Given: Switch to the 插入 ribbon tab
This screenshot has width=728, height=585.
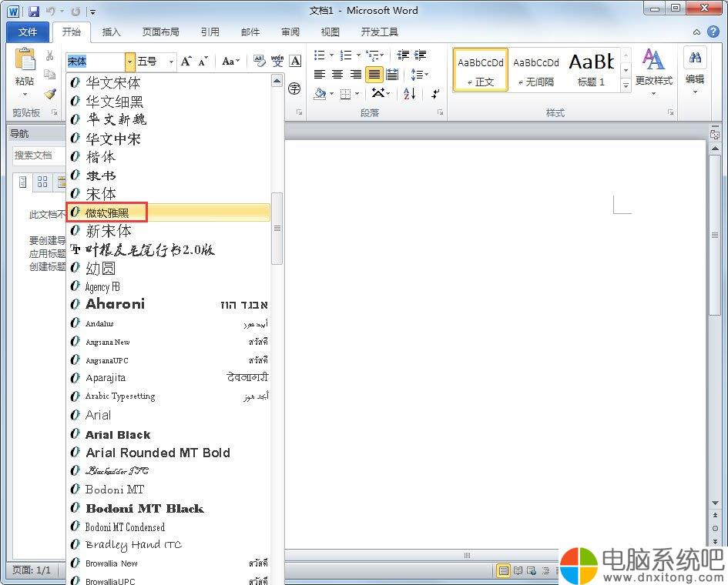Looking at the screenshot, I should tap(112, 32).
